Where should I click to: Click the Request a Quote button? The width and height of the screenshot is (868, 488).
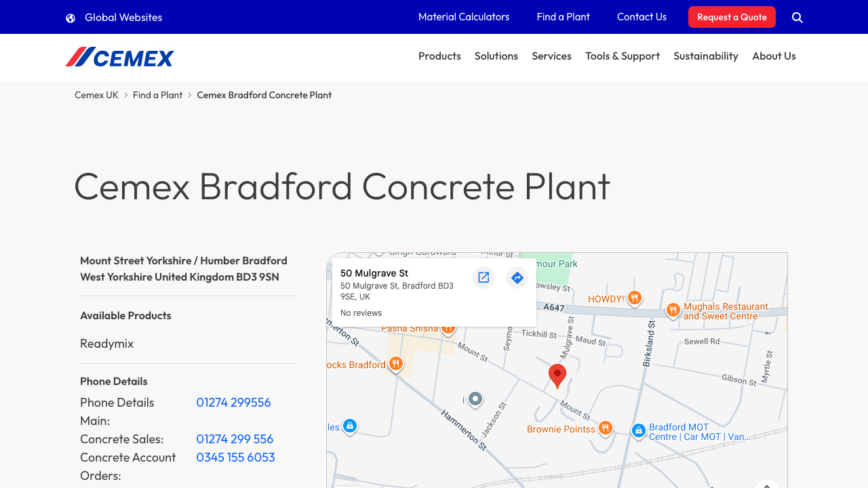point(732,17)
